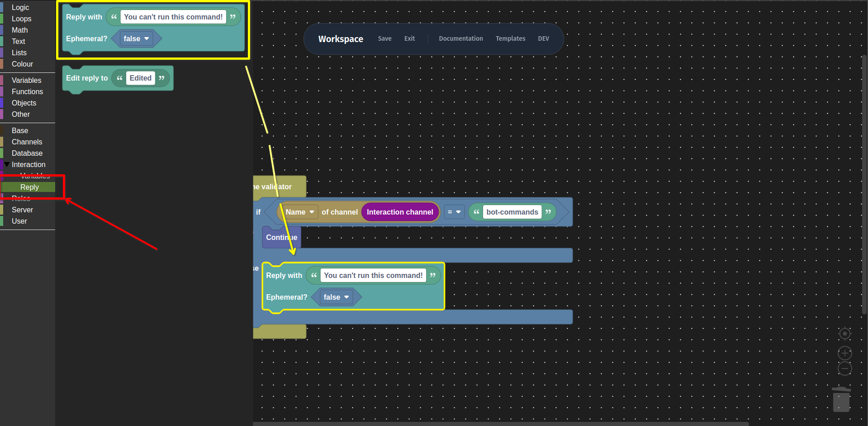Edit the bot-commands text field
The width and height of the screenshot is (868, 426).
pyautogui.click(x=512, y=212)
